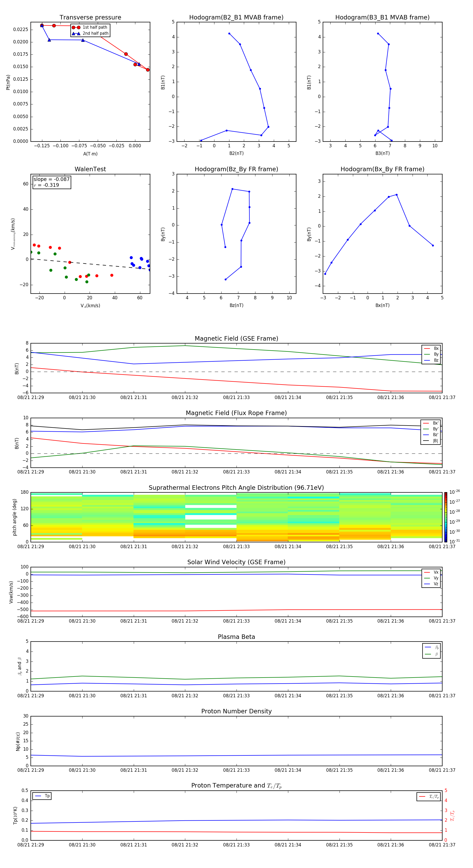Click the 'Hodogram(Bx_By FR frame)' title
The image size is (473, 868).
pyautogui.click(x=382, y=169)
